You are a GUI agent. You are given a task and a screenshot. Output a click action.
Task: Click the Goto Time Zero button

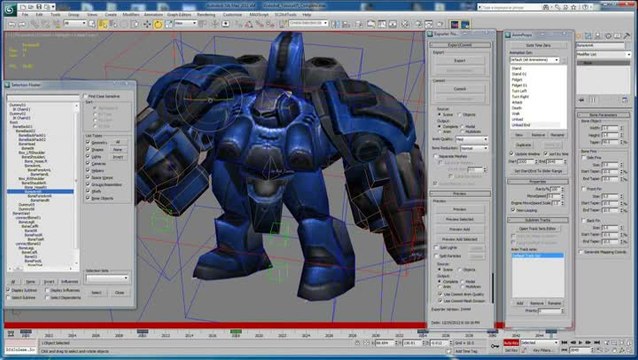tap(538, 45)
